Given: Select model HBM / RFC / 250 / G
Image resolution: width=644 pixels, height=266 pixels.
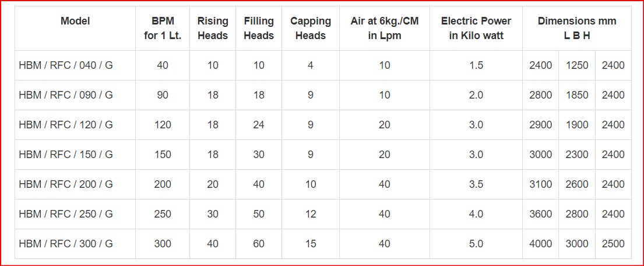Looking at the screenshot, I should pyautogui.click(x=66, y=213).
